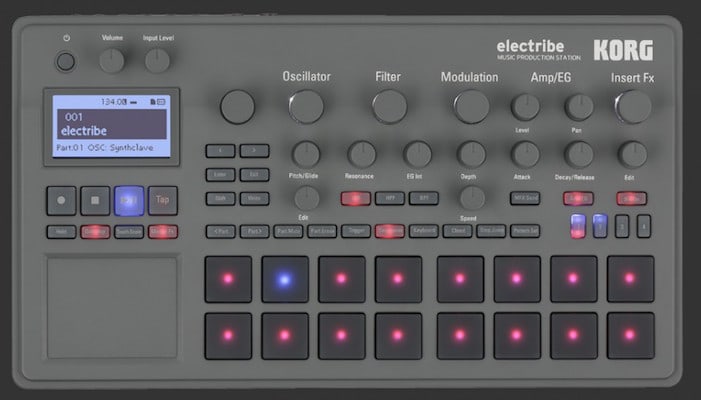
Task: Click the stop button with square icon
Action: (95, 201)
